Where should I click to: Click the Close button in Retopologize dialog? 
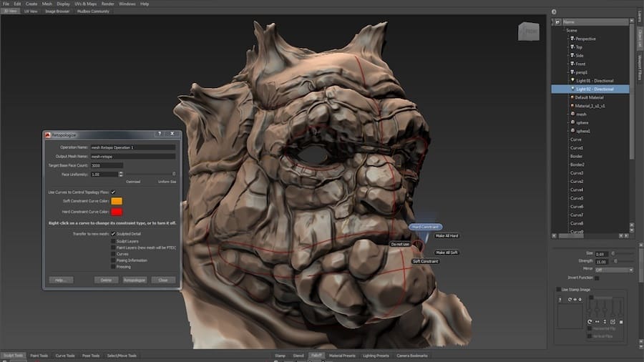163,280
